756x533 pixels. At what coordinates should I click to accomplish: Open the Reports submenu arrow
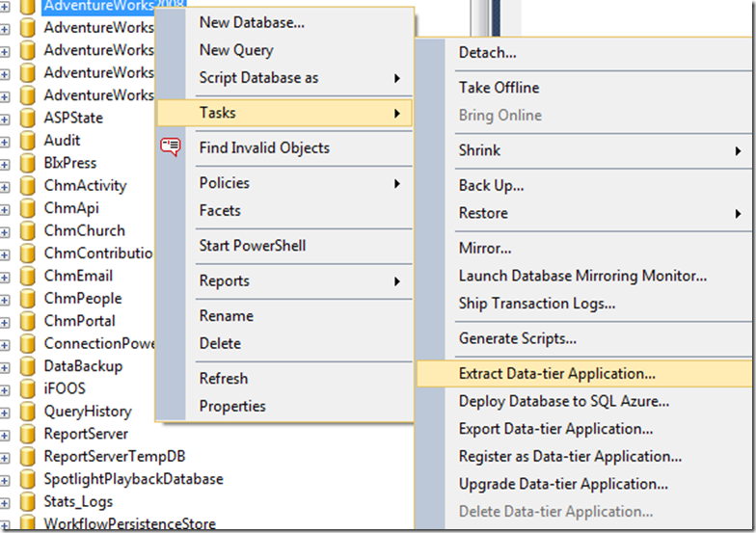(397, 281)
